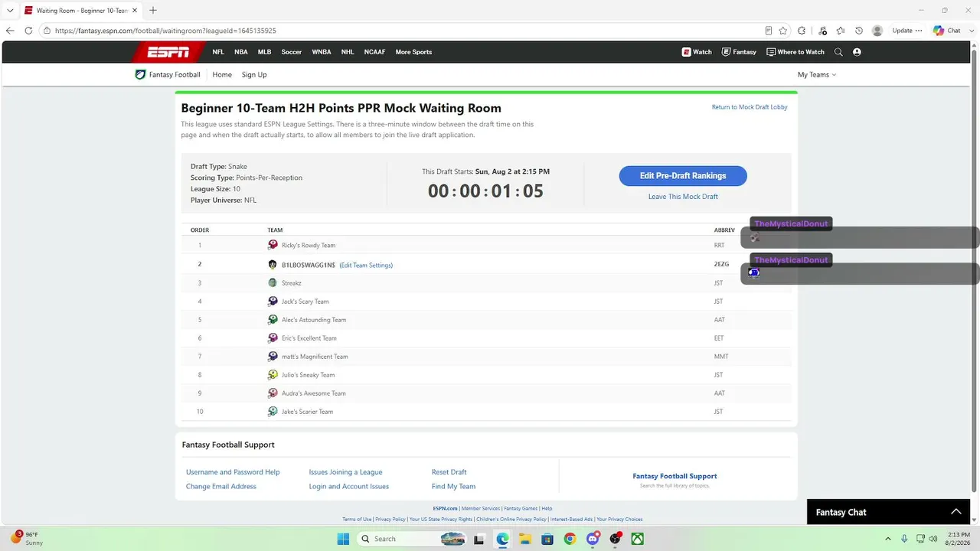
Task: Open Discord from the taskbar
Action: click(x=592, y=539)
